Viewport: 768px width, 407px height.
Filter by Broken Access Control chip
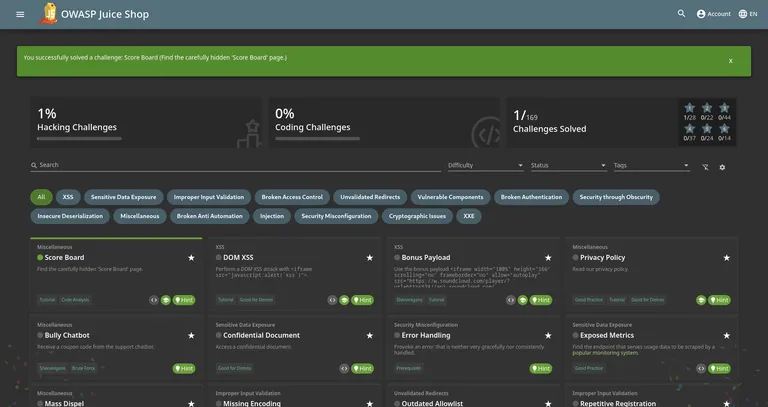(x=292, y=197)
